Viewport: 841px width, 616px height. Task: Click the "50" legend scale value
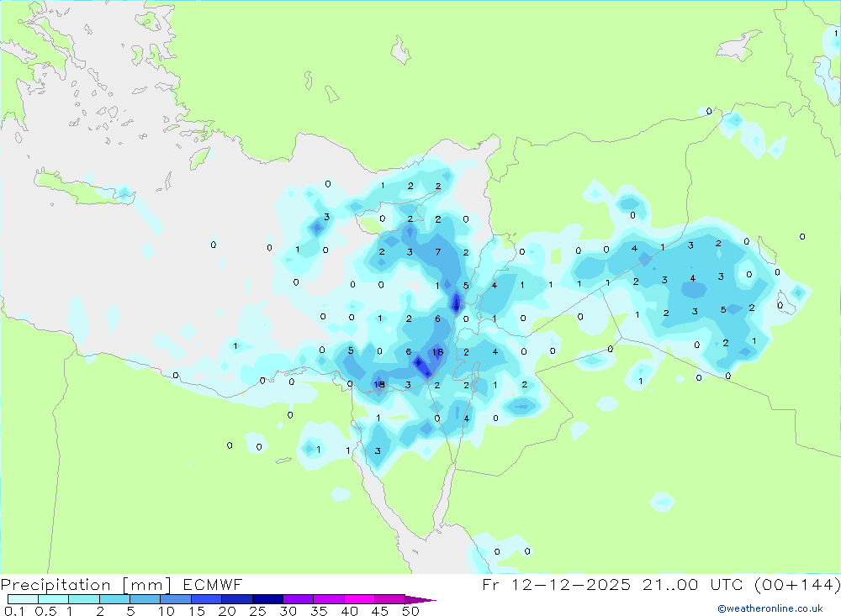point(410,611)
